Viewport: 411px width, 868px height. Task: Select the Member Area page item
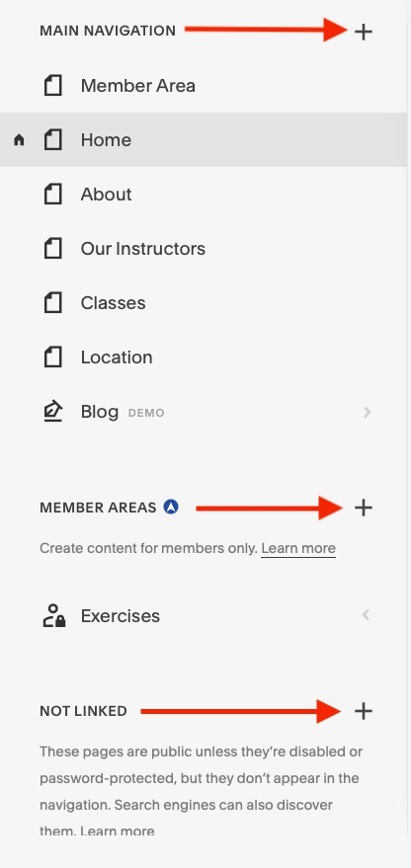point(204,85)
